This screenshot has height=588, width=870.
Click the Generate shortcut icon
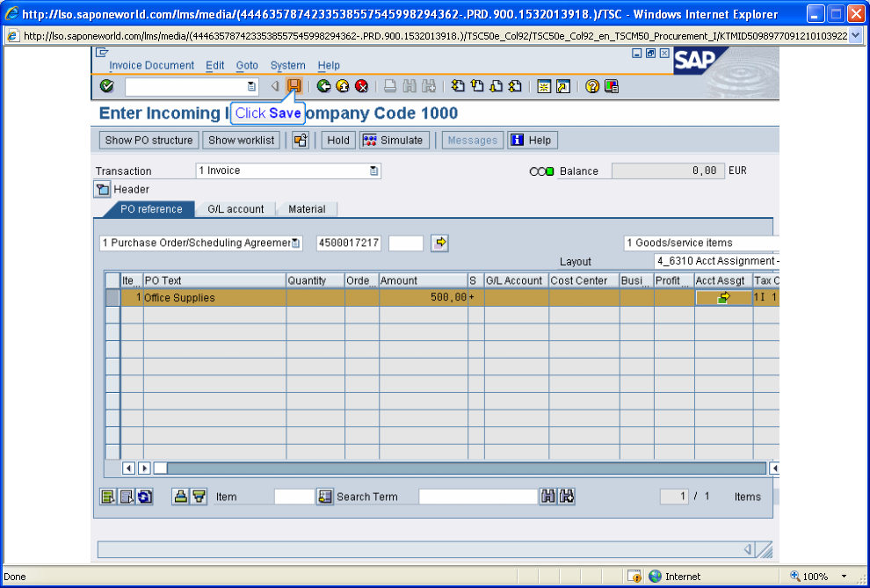point(563,86)
